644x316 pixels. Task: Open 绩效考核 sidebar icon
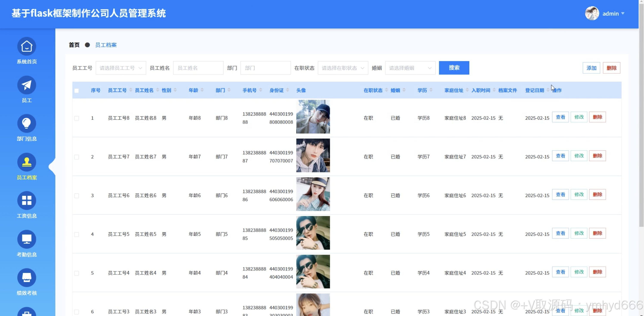[x=27, y=278]
